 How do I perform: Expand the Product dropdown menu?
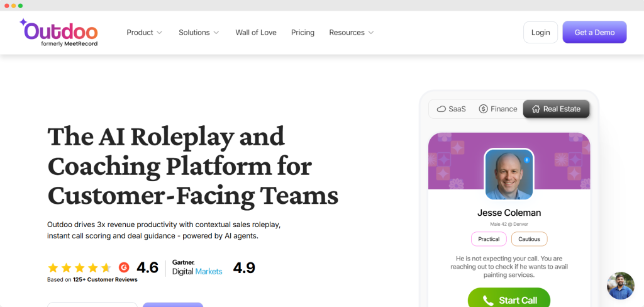[x=144, y=33]
